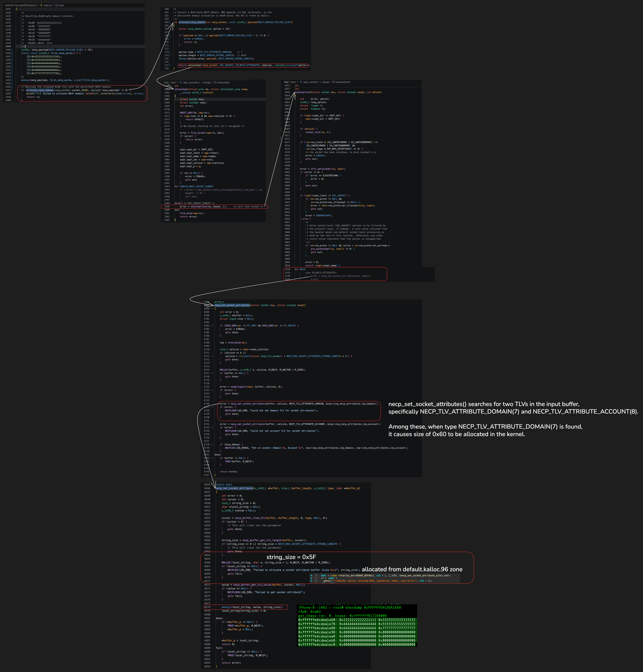
Task: Click the 'uint8_t necp_payload' declaration line
Action: [x=57, y=50]
